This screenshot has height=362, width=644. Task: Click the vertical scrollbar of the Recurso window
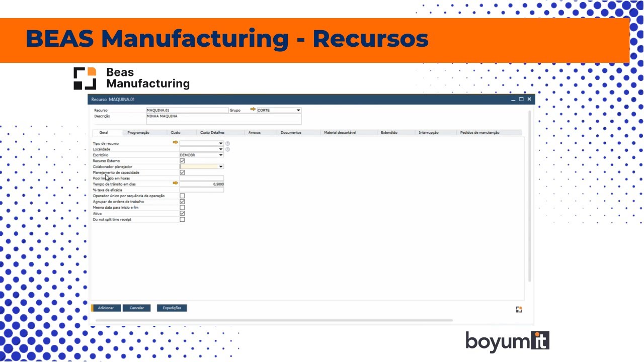tap(529, 196)
